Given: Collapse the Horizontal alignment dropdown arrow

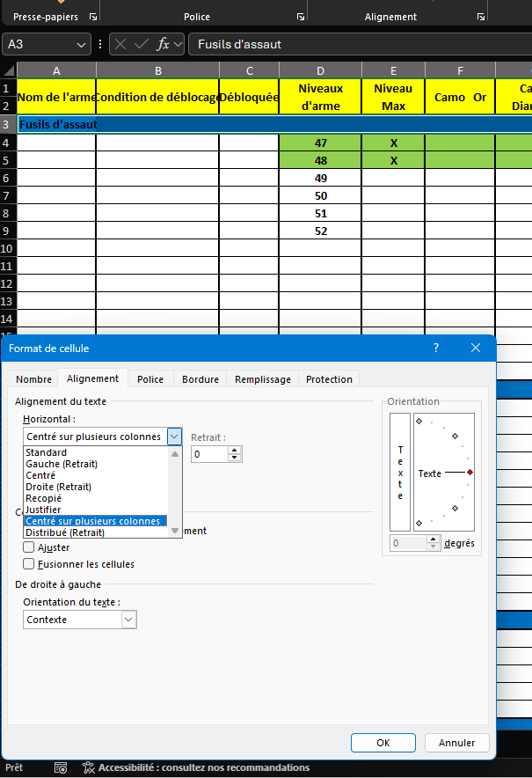Looking at the screenshot, I should click(x=174, y=437).
